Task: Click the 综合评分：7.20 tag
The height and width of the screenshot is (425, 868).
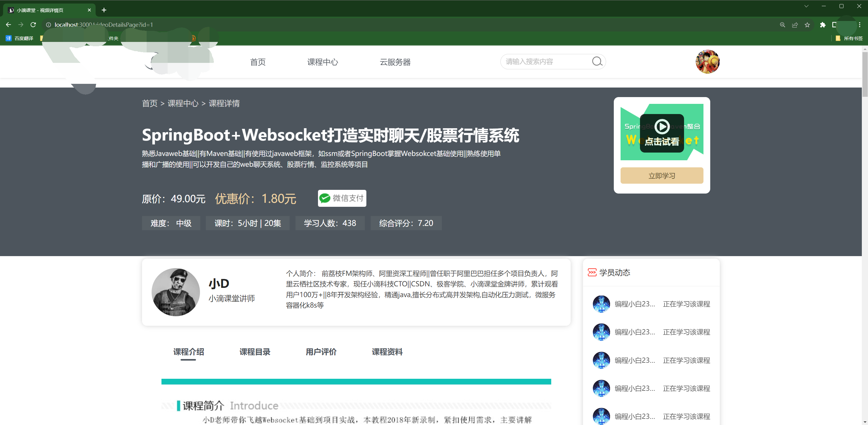Action: pos(406,223)
